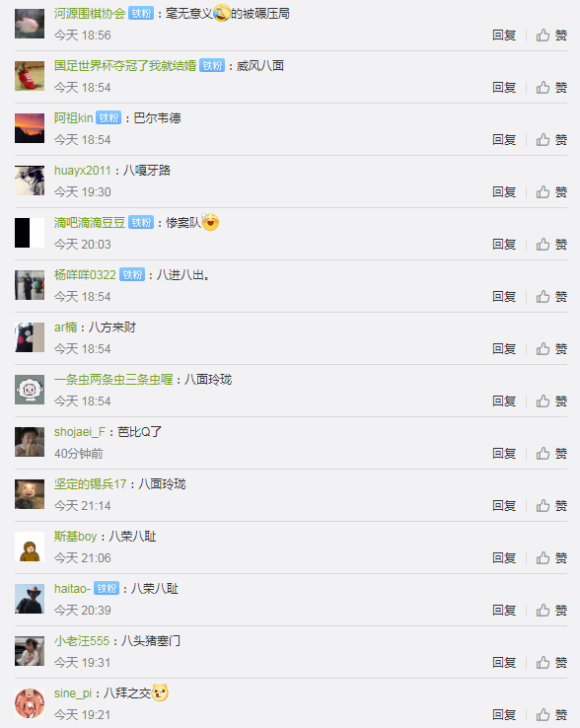Image resolution: width=580 pixels, height=728 pixels.
Task: Reply to 国足世界杯夺冠了我就结婚's comment
Action: click(504, 87)
